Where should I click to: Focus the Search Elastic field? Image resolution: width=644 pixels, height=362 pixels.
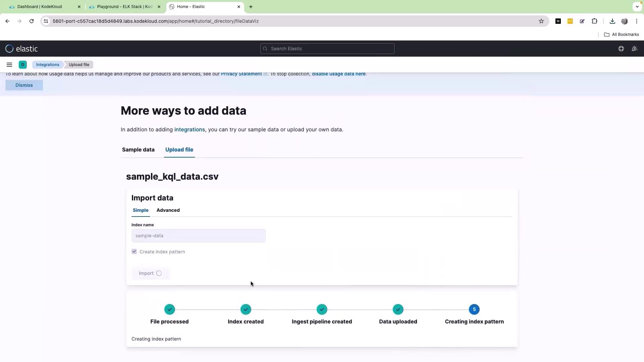click(x=327, y=49)
